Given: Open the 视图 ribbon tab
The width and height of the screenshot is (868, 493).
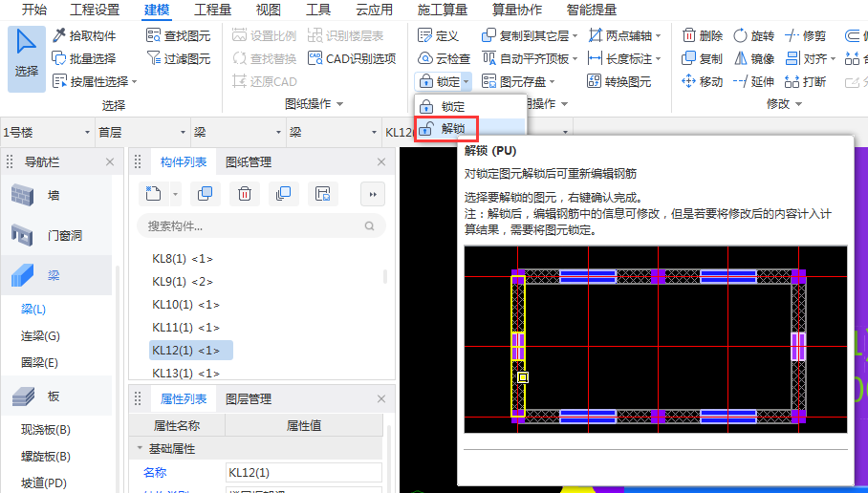Looking at the screenshot, I should tap(269, 10).
